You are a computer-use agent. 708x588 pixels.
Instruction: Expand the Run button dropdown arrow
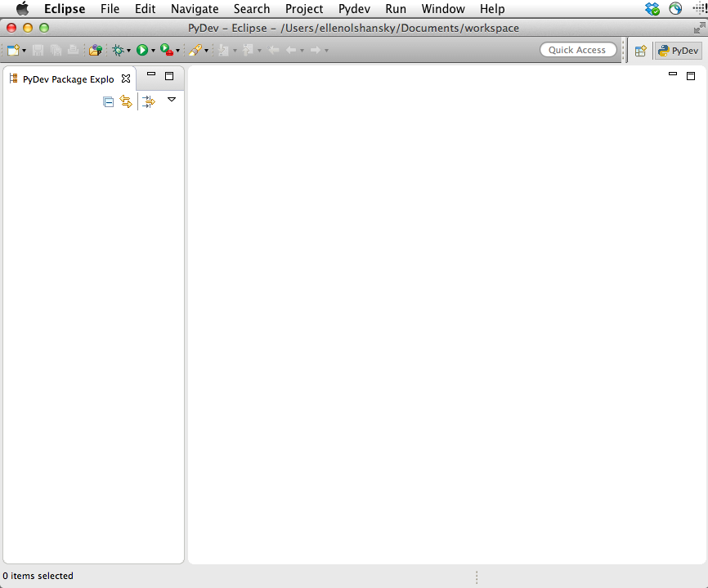point(153,51)
